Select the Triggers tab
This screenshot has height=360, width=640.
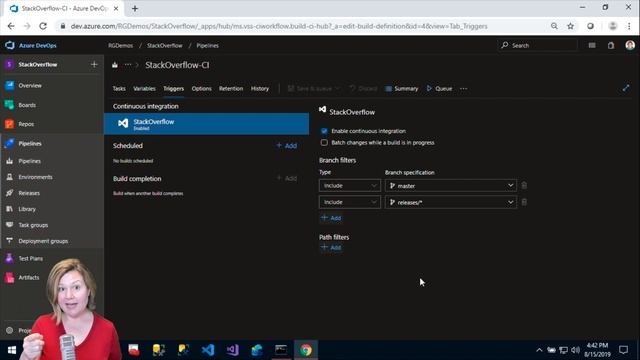click(174, 89)
